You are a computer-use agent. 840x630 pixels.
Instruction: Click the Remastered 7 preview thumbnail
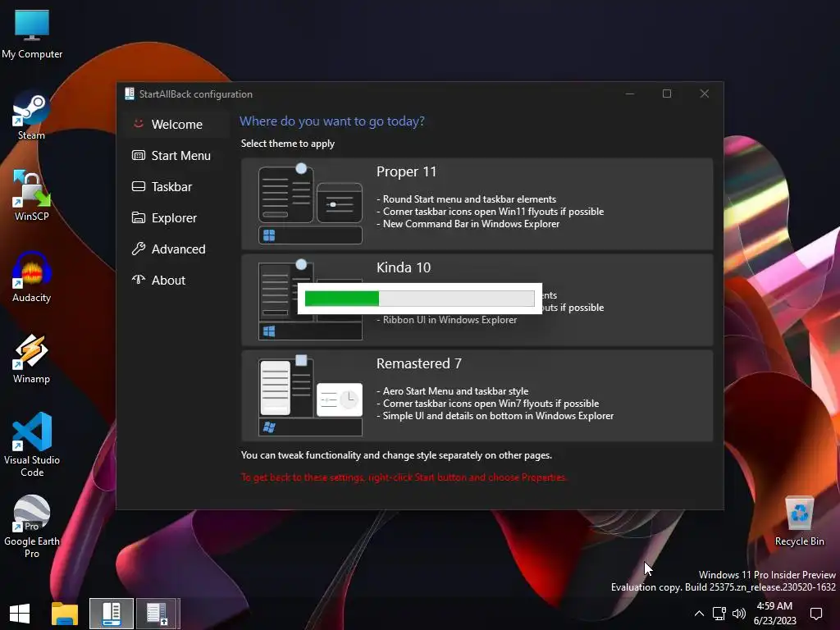310,396
